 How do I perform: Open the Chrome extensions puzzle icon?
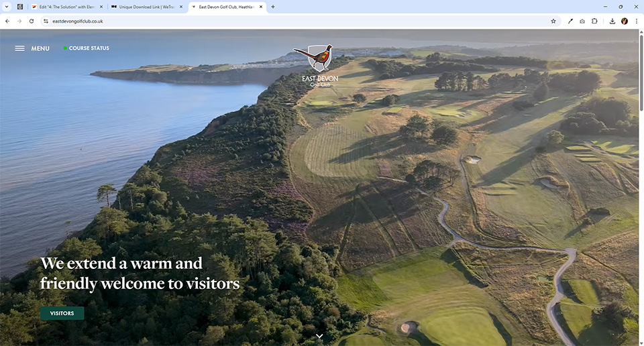(x=594, y=21)
